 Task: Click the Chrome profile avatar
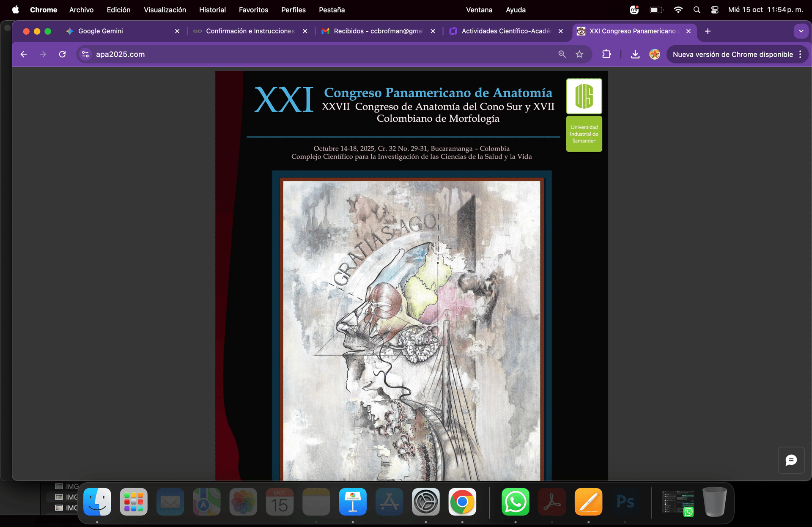[x=654, y=54]
